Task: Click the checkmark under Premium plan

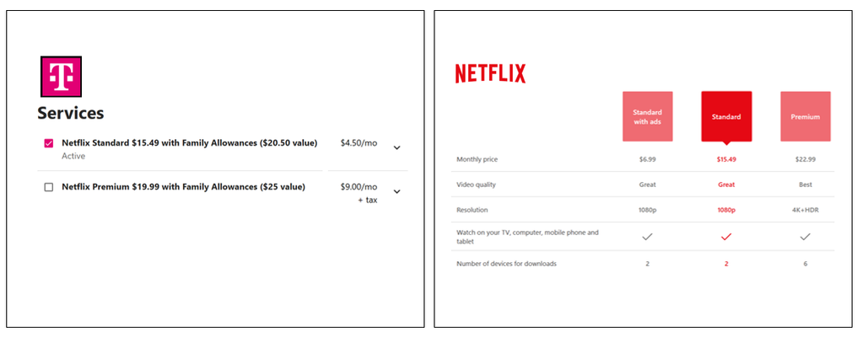Action: (x=806, y=237)
